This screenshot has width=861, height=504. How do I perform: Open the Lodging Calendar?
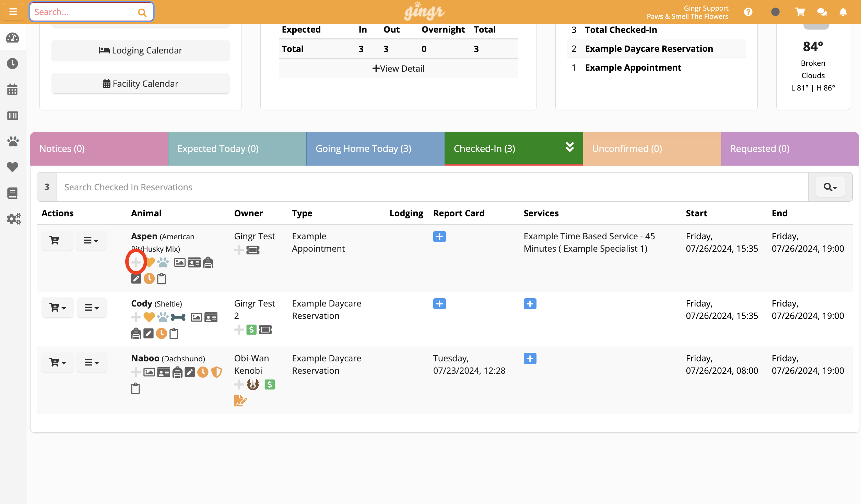coord(140,50)
